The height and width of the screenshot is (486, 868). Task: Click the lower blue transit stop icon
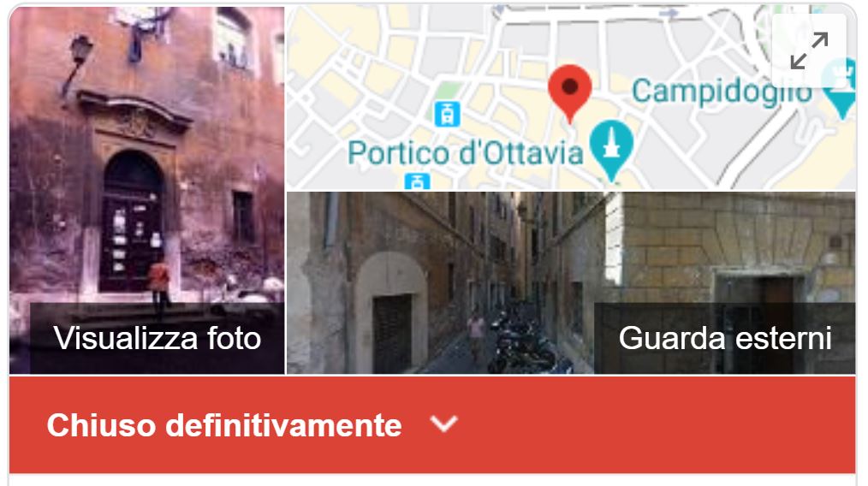[418, 181]
